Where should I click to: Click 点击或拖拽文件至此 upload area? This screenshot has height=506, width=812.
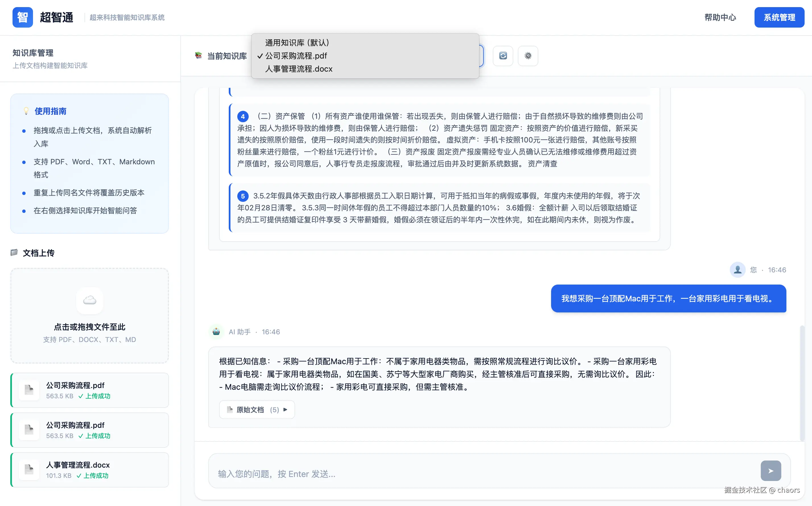[x=89, y=327]
